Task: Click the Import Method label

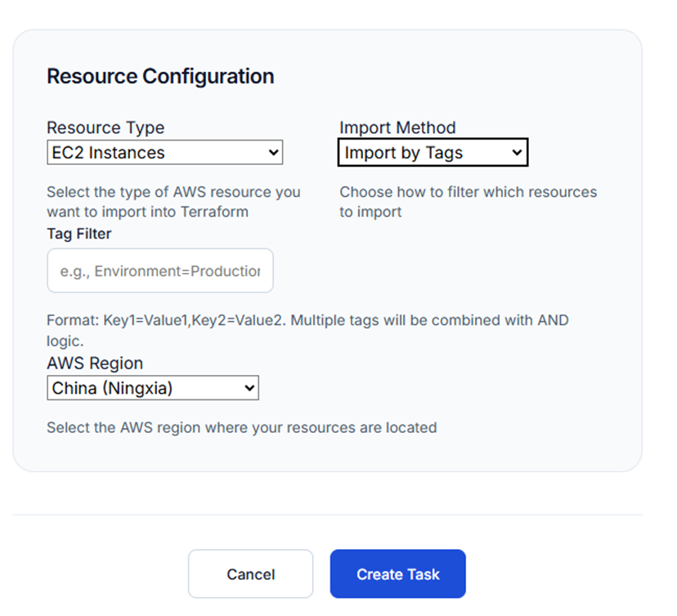Action: [x=397, y=127]
